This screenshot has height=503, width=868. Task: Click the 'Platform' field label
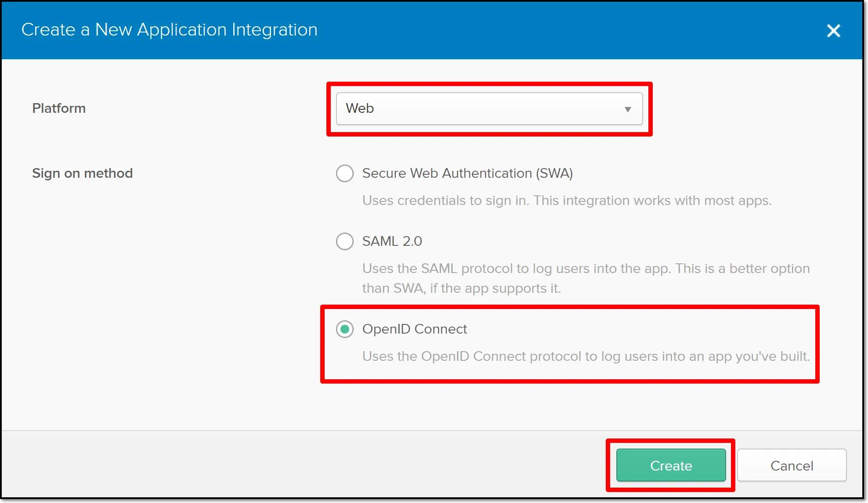(x=59, y=108)
